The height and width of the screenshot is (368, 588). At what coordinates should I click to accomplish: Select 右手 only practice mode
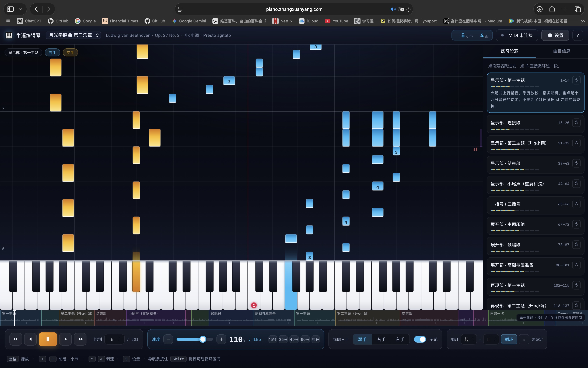pos(381,339)
